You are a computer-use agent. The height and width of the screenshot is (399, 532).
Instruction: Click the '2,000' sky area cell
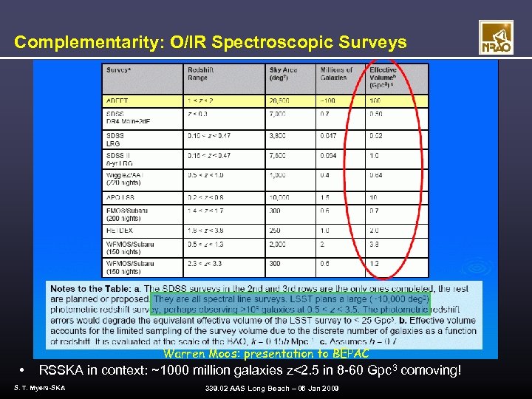tap(290, 248)
